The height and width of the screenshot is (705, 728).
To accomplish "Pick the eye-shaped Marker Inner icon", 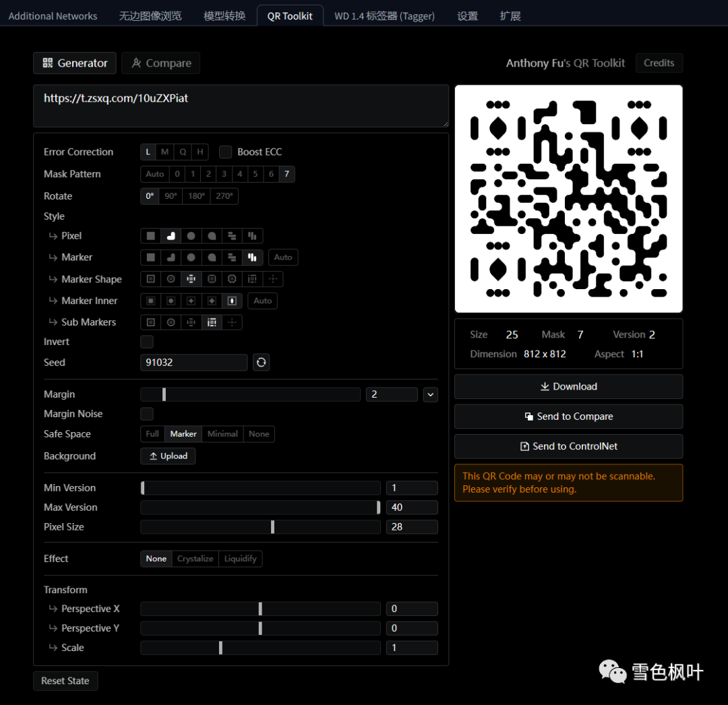I will (x=232, y=301).
